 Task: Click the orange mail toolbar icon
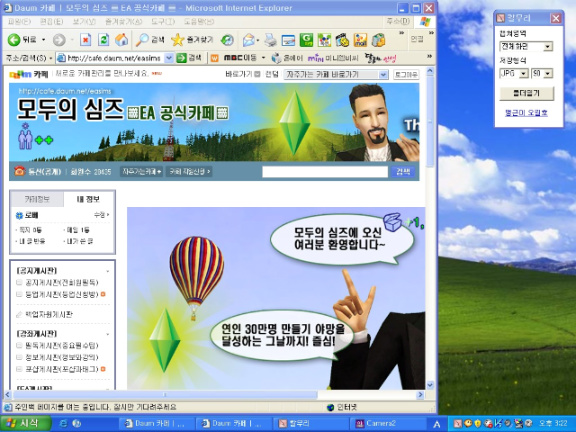pos(360,40)
